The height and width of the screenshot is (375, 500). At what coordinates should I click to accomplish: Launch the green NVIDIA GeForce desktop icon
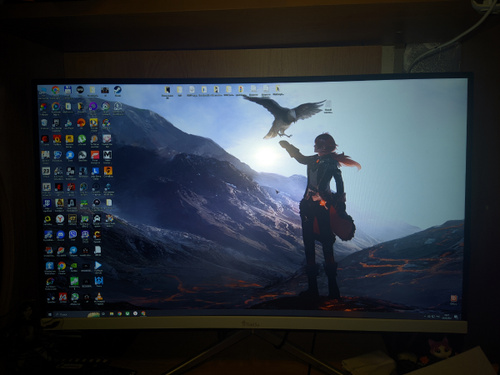tap(73, 266)
